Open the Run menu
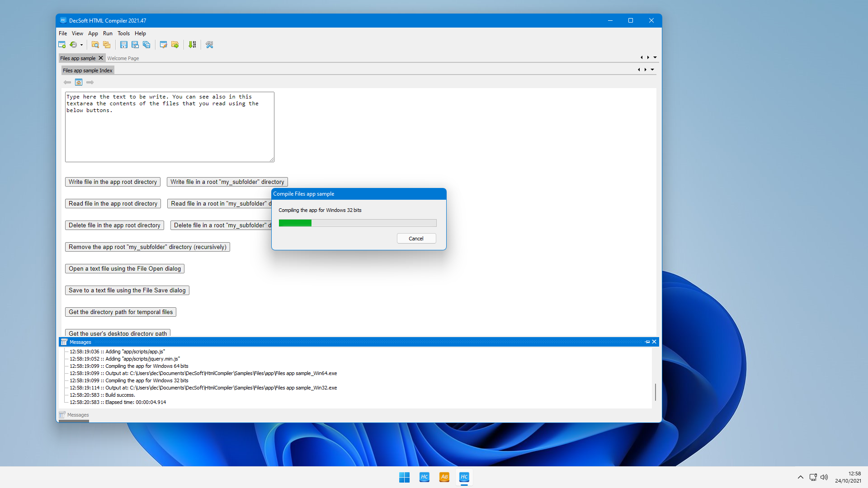 click(107, 33)
